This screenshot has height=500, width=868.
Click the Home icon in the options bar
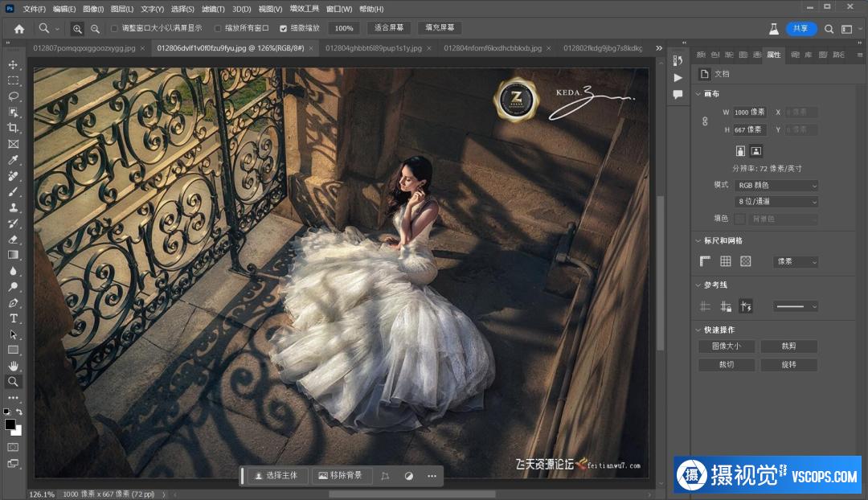19,29
